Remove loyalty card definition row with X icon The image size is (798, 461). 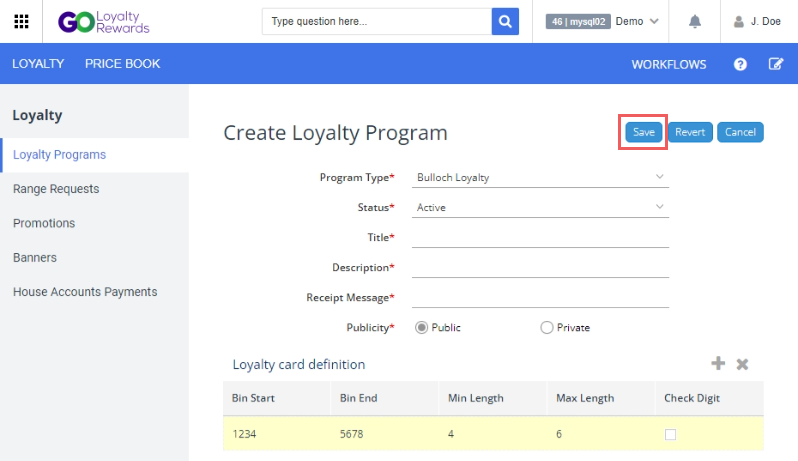coord(742,364)
